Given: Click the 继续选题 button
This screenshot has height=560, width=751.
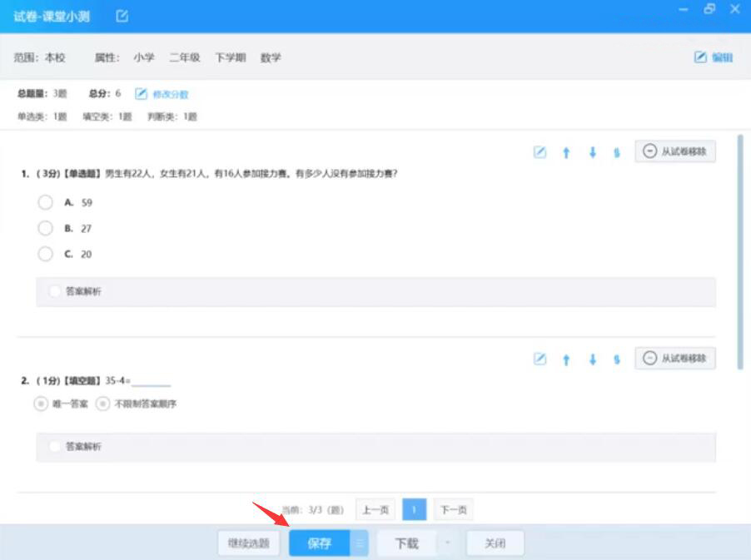Looking at the screenshot, I should pyautogui.click(x=249, y=543).
